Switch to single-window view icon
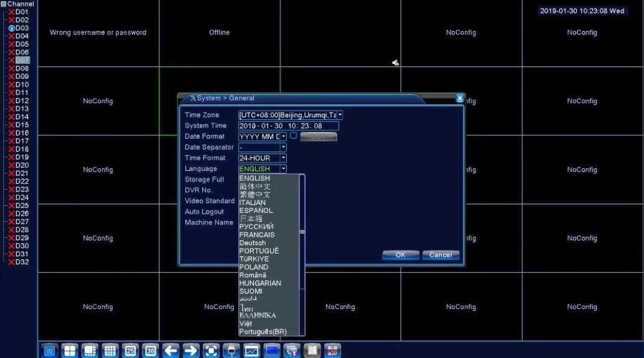The height and width of the screenshot is (358, 644). pos(49,351)
